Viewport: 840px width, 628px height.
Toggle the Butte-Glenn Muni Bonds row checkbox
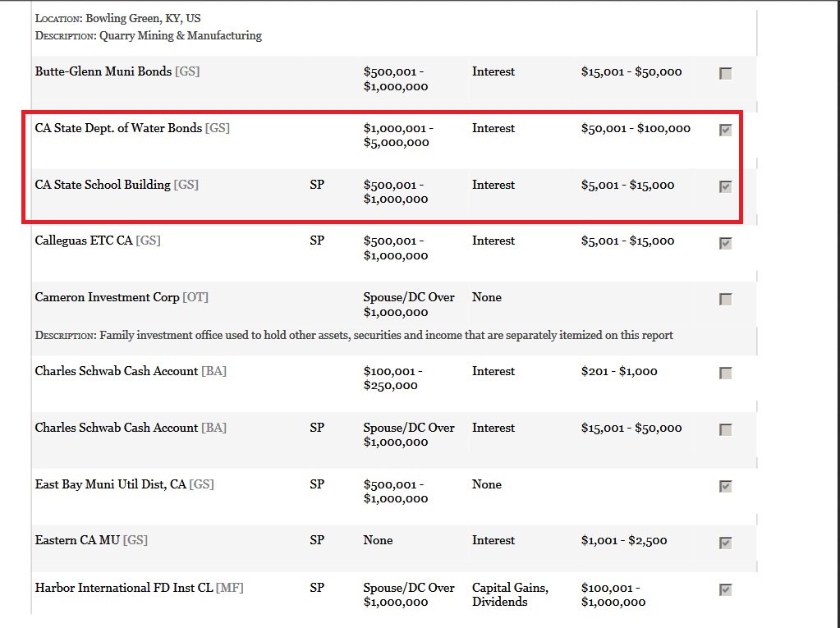point(725,74)
